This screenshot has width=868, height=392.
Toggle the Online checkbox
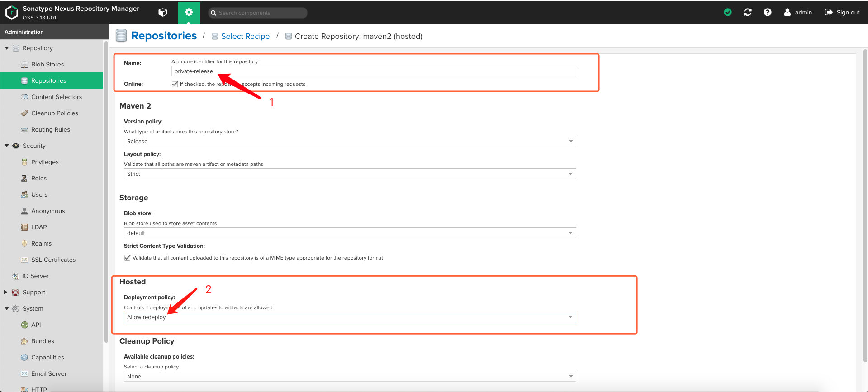point(175,84)
